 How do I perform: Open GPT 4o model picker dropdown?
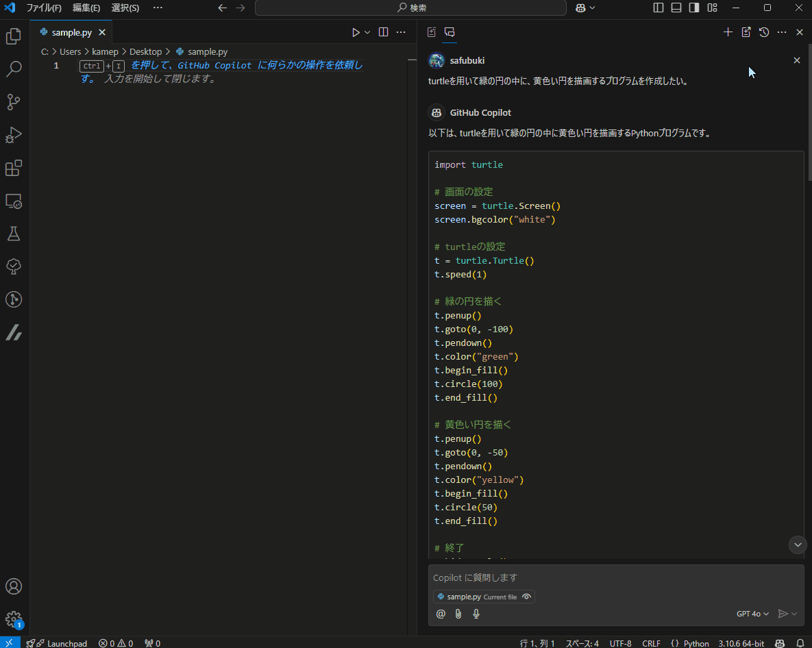(x=752, y=614)
